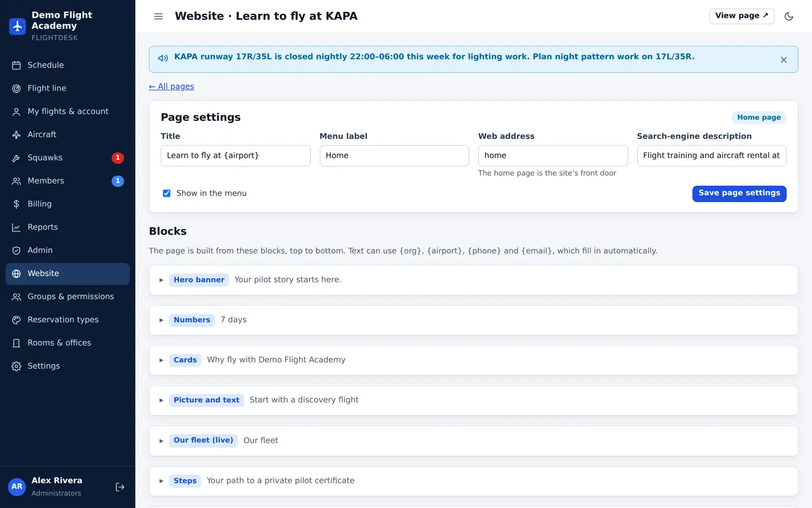Click the announcement megaphone icon
The height and width of the screenshot is (508, 812).
(163, 58)
